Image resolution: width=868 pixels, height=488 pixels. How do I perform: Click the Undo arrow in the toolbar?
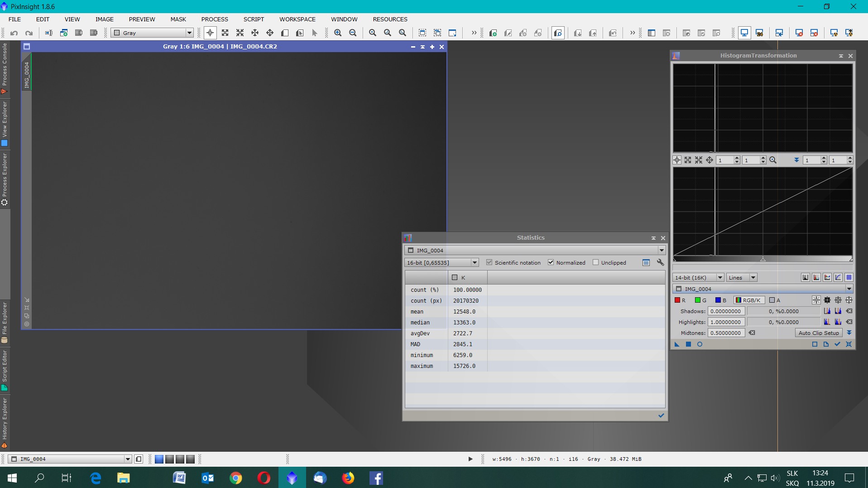coord(14,33)
